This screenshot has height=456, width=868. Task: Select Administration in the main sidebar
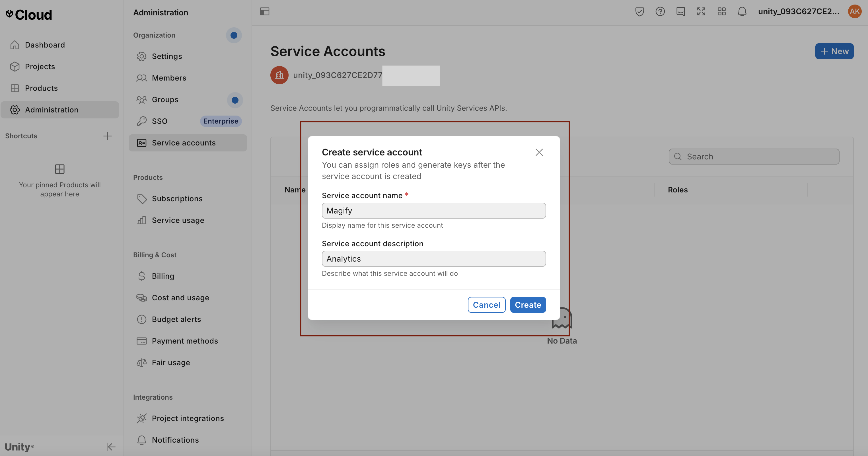coord(60,110)
